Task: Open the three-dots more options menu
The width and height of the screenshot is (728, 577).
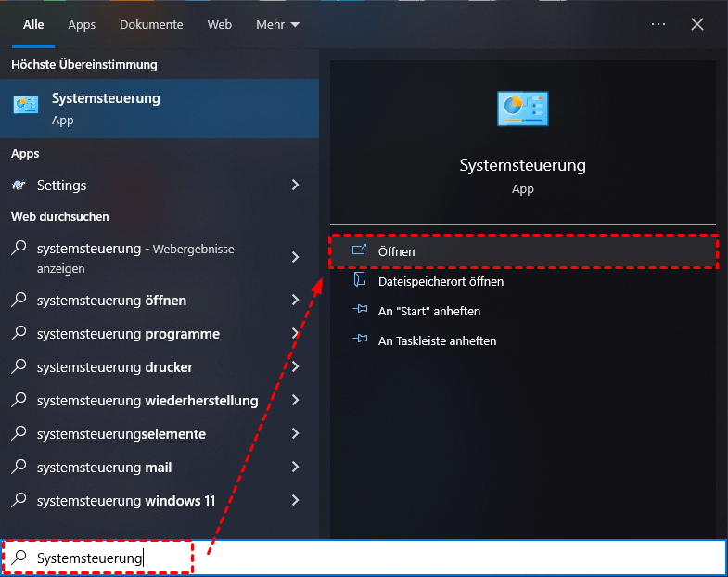Action: (658, 25)
